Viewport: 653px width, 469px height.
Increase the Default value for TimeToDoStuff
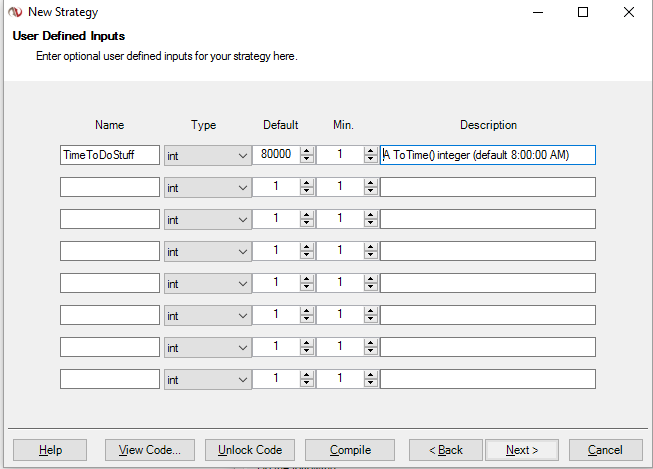pos(307,151)
